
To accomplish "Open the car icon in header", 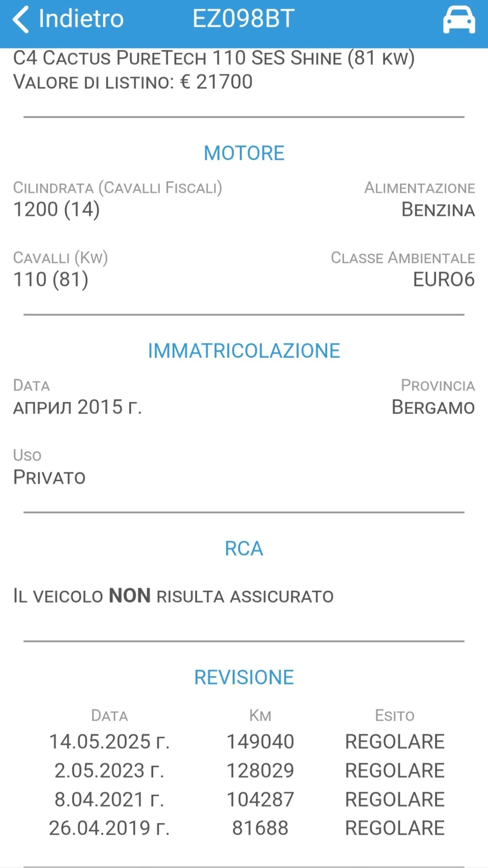I will [459, 20].
